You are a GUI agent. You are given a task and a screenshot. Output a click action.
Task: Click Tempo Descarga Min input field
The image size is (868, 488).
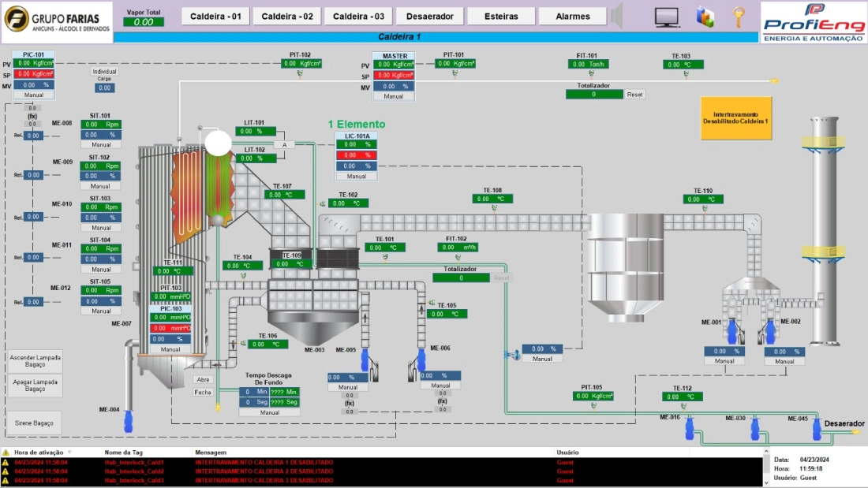254,392
